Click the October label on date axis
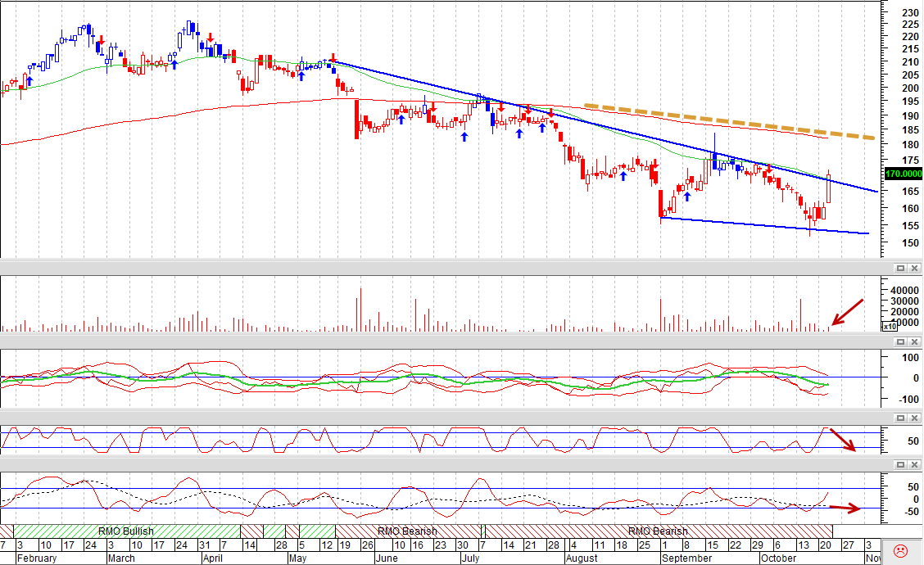 [x=778, y=558]
